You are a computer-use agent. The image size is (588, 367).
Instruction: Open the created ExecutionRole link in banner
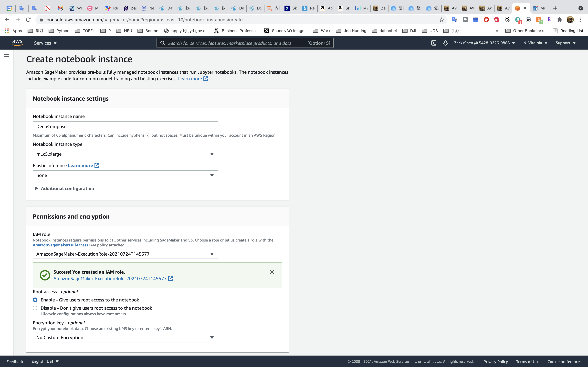110,279
